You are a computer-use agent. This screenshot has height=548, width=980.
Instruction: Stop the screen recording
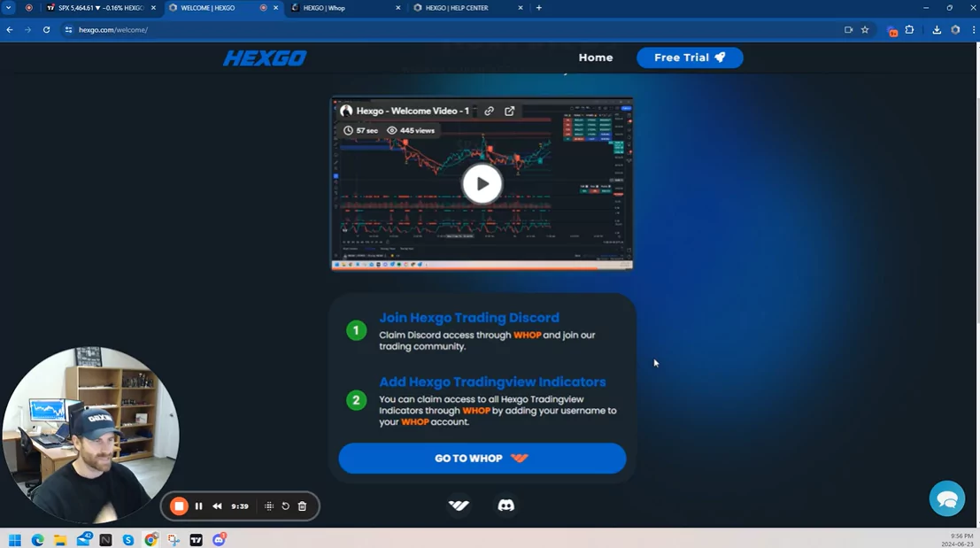click(x=179, y=506)
